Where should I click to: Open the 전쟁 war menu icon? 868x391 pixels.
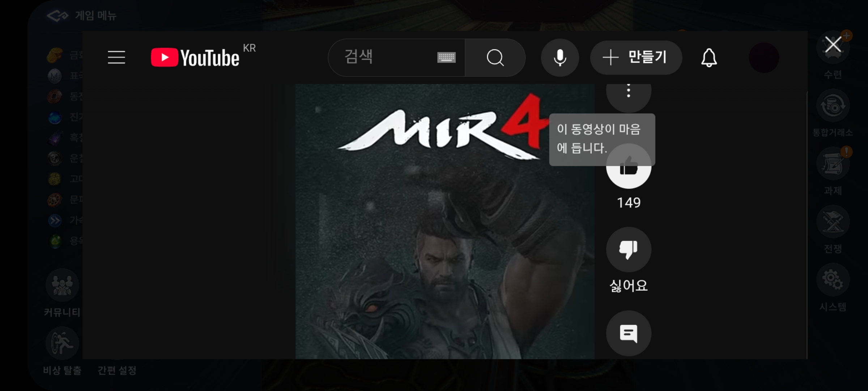pos(833,222)
